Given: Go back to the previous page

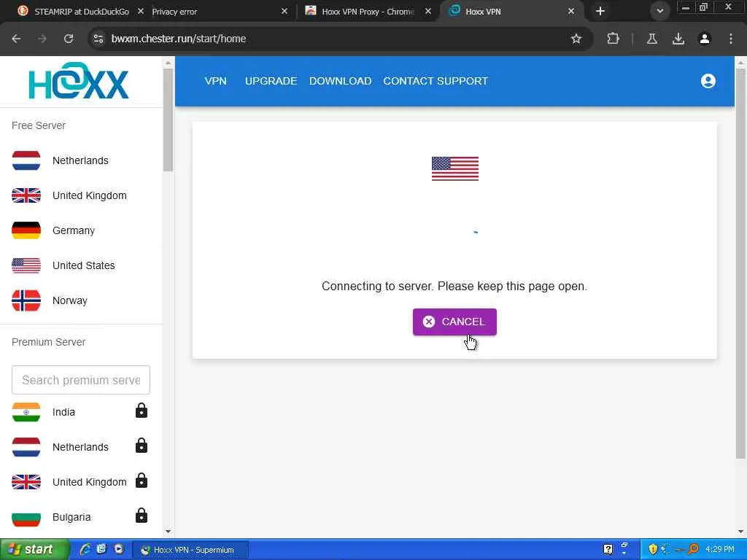Looking at the screenshot, I should coord(16,39).
